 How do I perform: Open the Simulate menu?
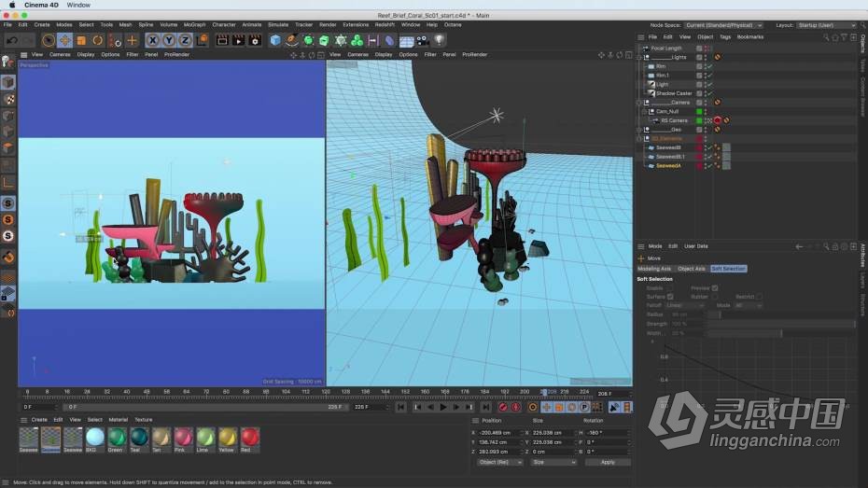(278, 25)
